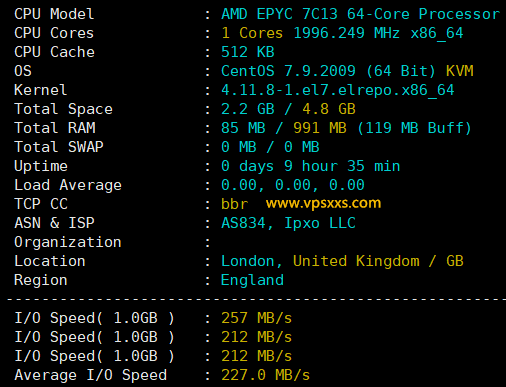Viewport: 506px width, 387px height.
Task: Click the 'Load Average' label
Action: (x=68, y=185)
